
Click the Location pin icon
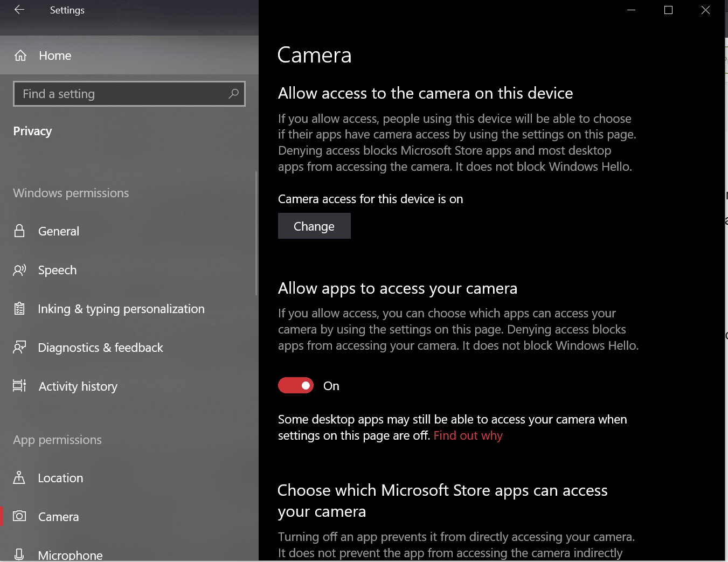click(x=19, y=478)
